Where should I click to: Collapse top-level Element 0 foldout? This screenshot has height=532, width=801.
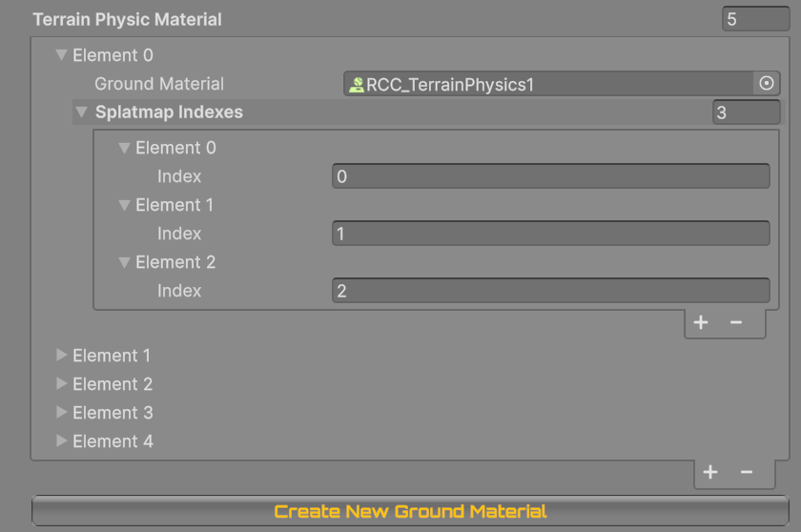(x=61, y=54)
